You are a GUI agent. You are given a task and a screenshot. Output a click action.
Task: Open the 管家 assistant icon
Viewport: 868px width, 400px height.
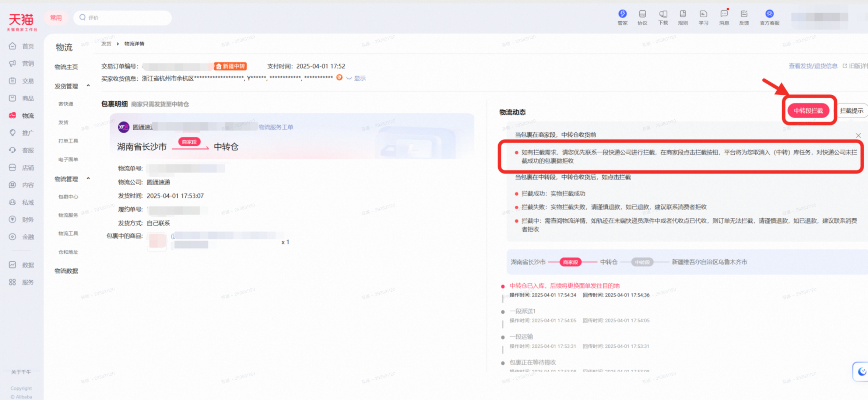(x=622, y=17)
